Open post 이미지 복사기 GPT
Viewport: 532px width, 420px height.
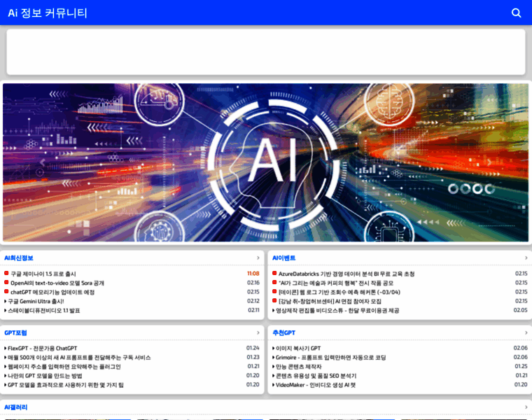pyautogui.click(x=298, y=349)
